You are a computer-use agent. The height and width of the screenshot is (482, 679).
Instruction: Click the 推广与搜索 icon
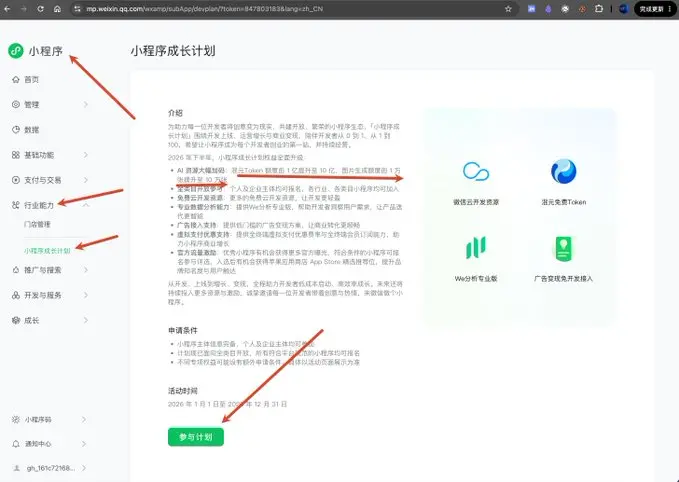[16, 270]
